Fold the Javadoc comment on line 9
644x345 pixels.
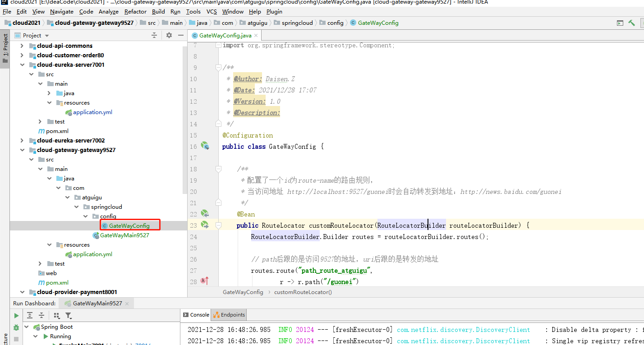click(x=218, y=68)
